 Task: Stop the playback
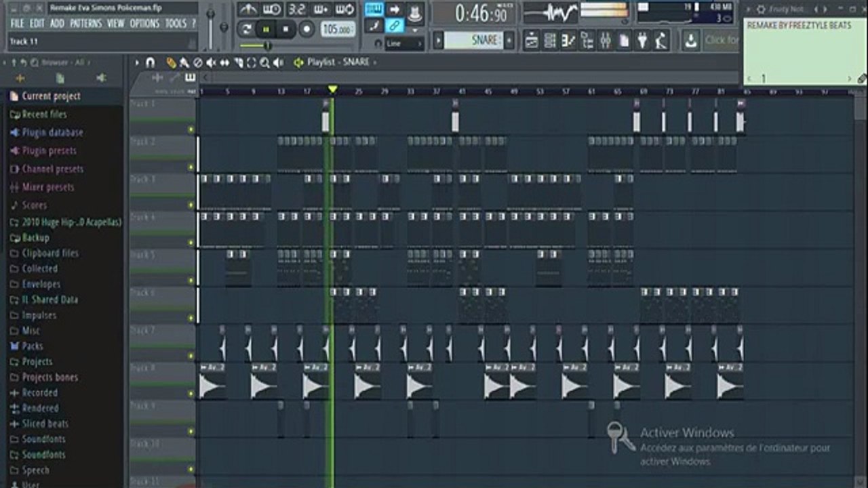click(x=285, y=29)
